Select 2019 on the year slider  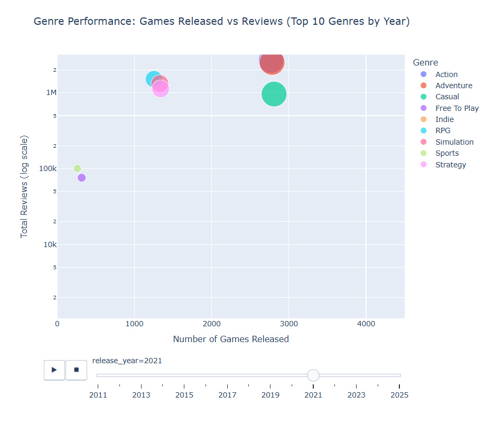[x=270, y=375]
